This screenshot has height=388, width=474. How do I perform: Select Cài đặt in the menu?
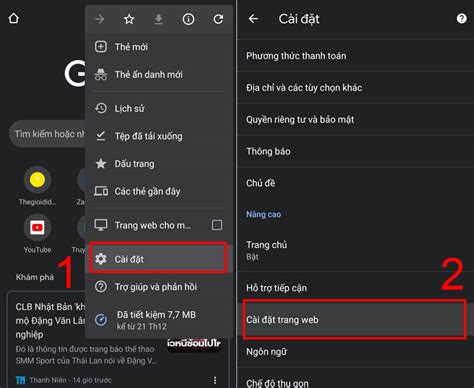[159, 259]
